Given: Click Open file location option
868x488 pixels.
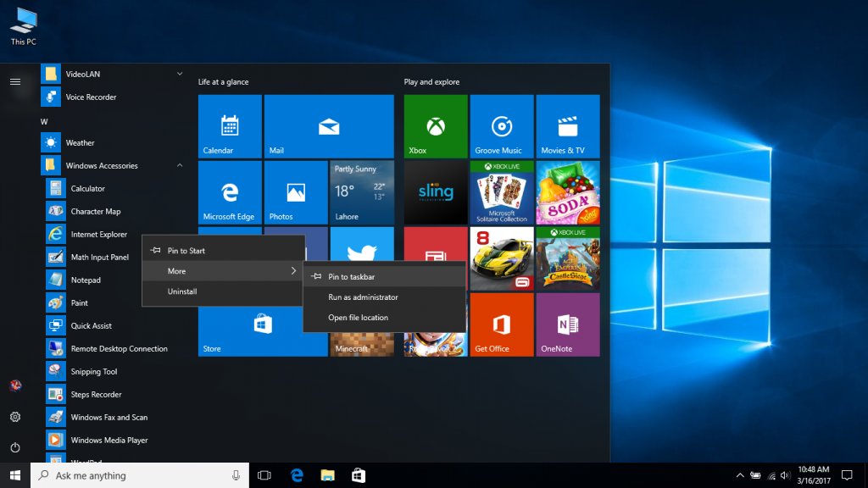Looking at the screenshot, I should pos(358,318).
